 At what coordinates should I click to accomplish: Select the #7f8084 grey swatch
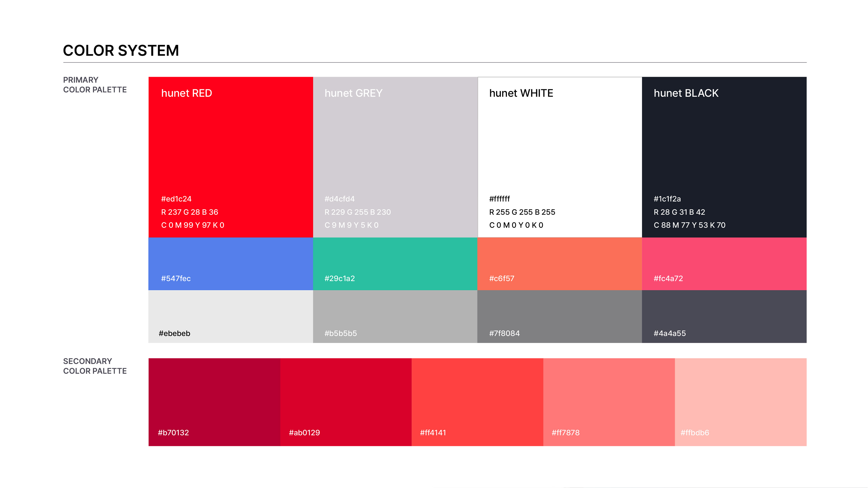coord(560,317)
